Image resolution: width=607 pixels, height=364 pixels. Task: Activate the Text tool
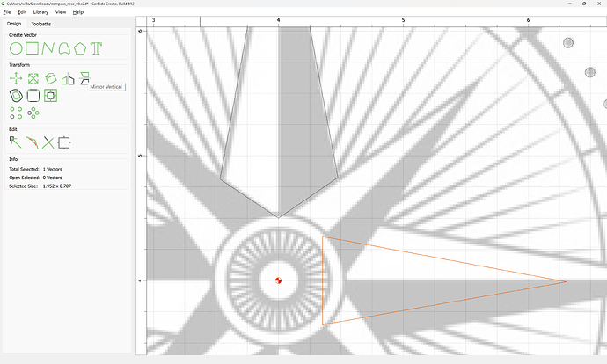[x=97, y=47]
